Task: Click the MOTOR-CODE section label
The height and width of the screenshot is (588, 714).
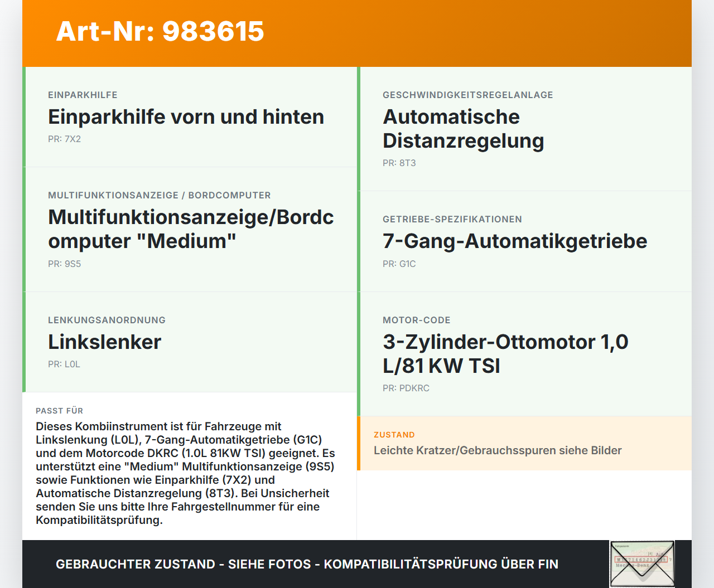Action: (x=417, y=320)
